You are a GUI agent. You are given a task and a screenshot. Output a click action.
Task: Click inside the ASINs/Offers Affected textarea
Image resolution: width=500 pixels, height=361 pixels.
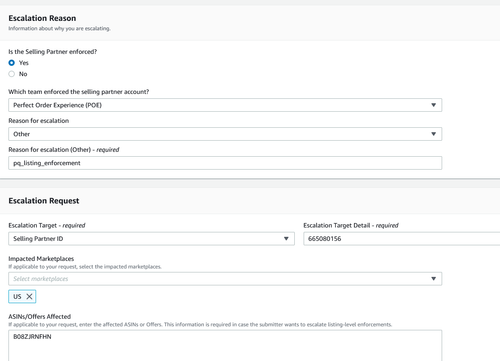(225, 345)
